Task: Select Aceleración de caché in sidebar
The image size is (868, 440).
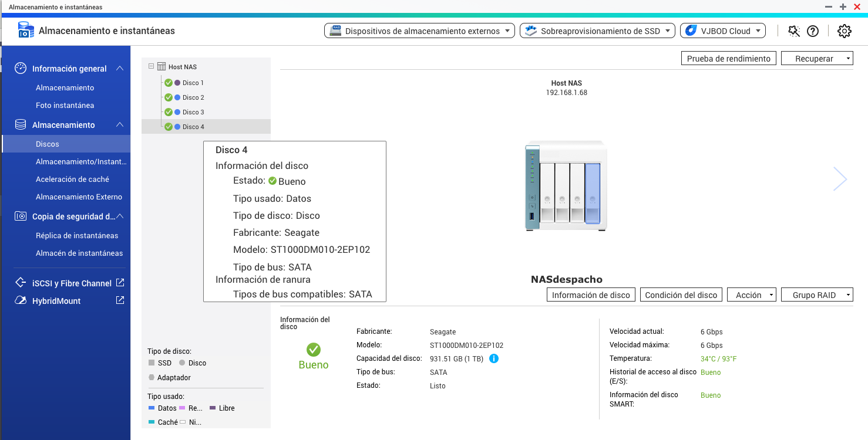Action: 72,180
